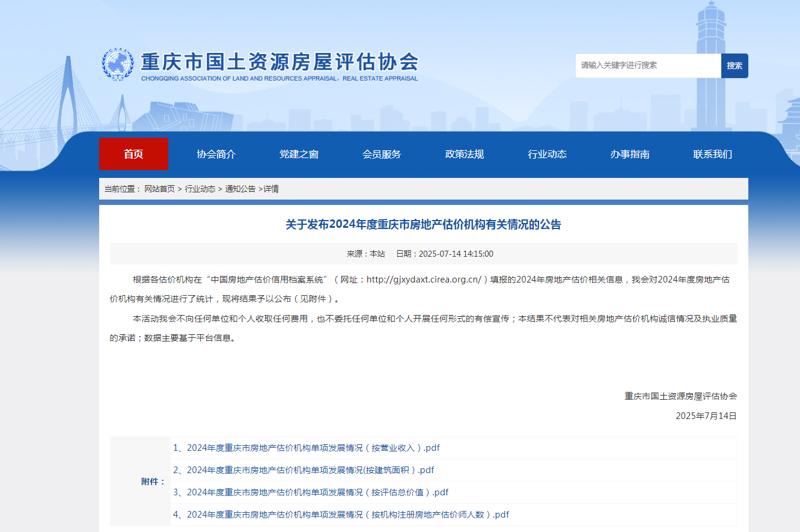This screenshot has width=800, height=532.
Task: Select 联系我们 in the navigation bar
Action: [x=712, y=154]
